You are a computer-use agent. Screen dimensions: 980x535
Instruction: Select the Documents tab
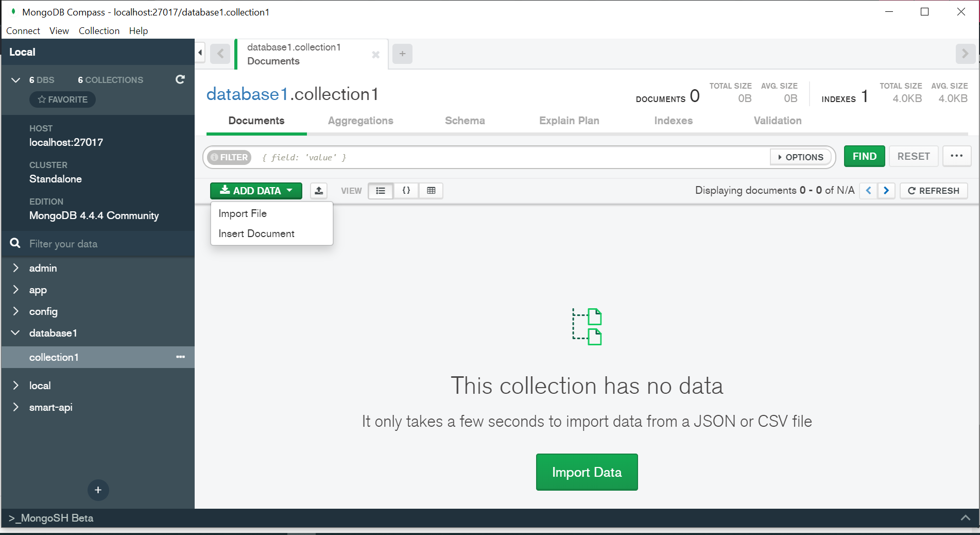pyautogui.click(x=256, y=121)
